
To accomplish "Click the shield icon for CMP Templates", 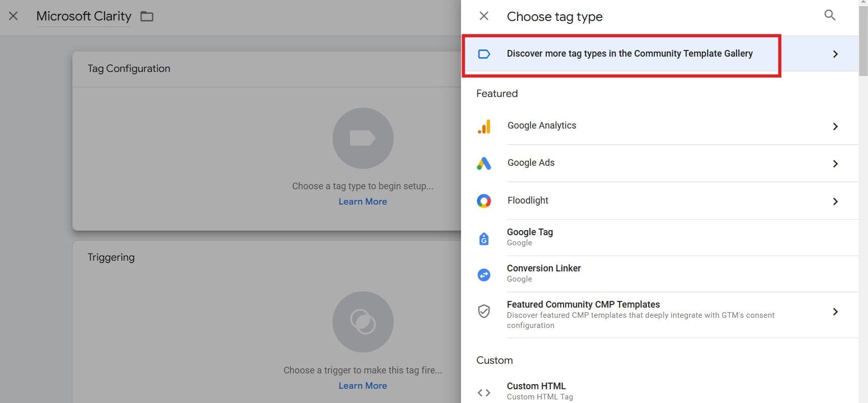I will [484, 311].
